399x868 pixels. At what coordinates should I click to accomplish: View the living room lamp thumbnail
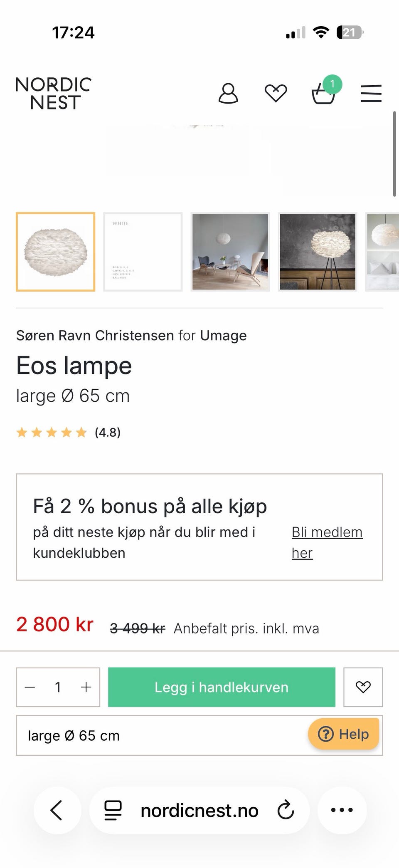[x=230, y=252]
